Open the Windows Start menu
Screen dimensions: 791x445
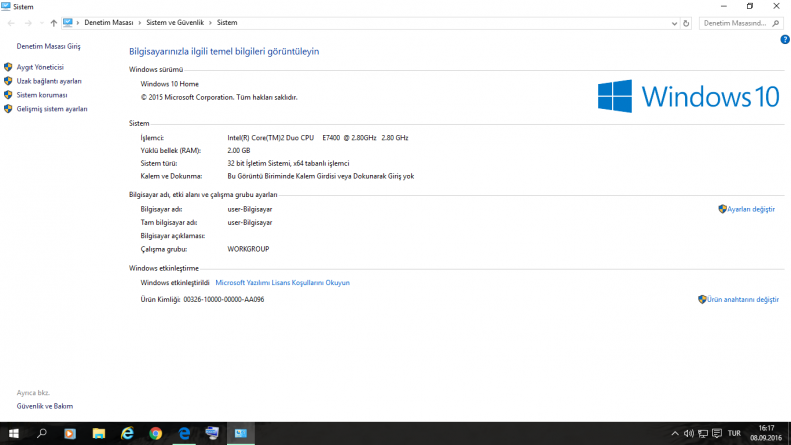point(14,433)
